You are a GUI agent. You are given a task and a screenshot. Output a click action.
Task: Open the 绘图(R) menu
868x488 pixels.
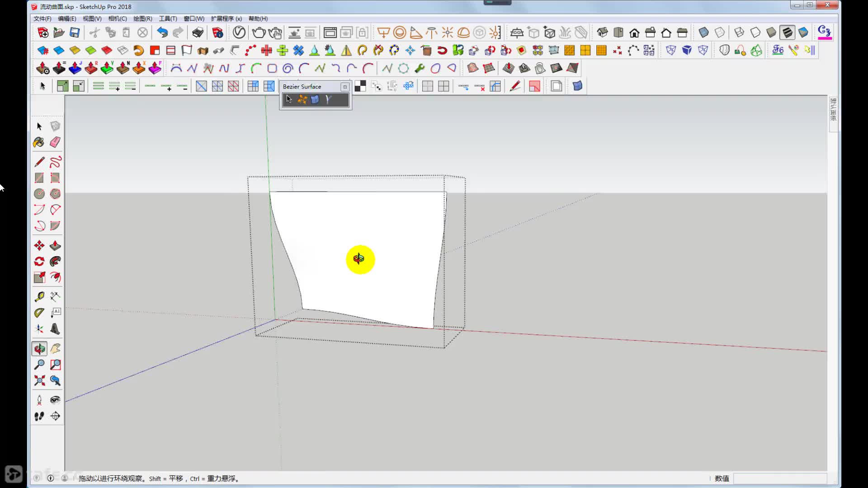click(x=142, y=19)
